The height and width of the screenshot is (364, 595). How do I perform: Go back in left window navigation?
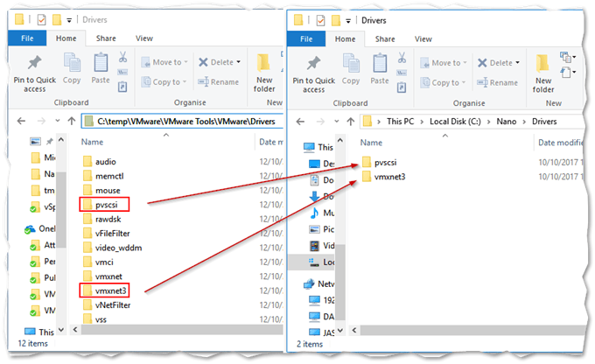click(x=21, y=121)
